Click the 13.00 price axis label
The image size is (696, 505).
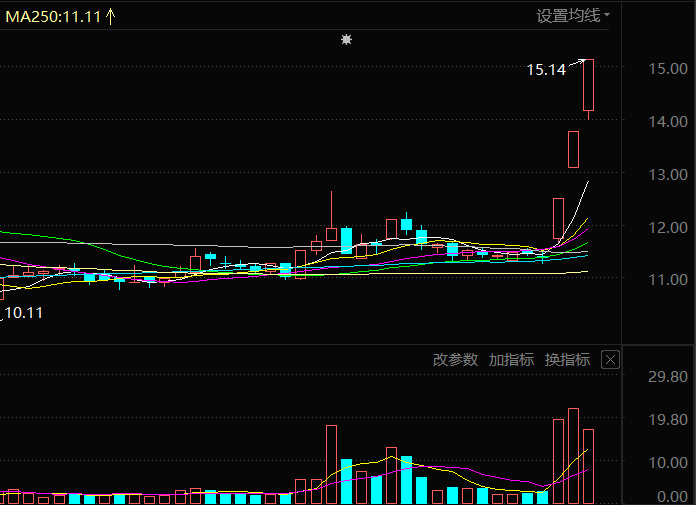[x=668, y=175]
